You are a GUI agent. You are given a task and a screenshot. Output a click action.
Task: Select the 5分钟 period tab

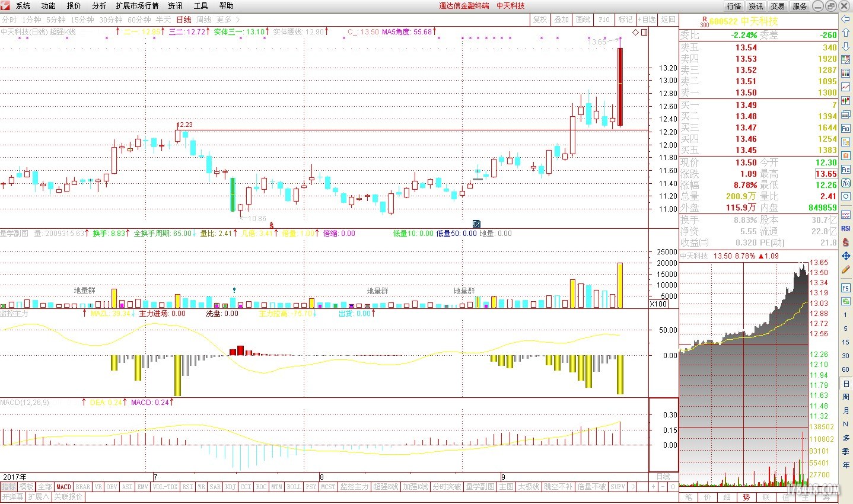pyautogui.click(x=56, y=20)
